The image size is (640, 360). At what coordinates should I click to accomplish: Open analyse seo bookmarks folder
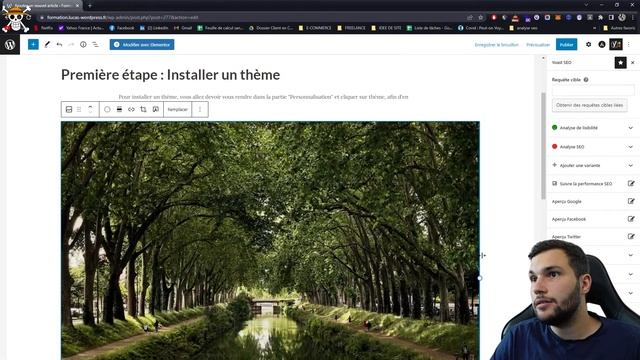pos(524,28)
